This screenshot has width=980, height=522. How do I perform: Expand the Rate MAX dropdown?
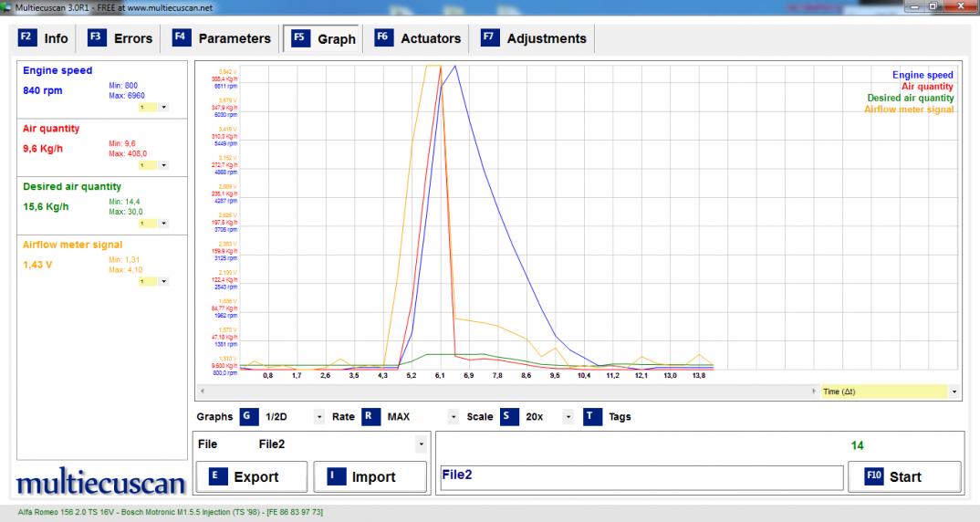pyautogui.click(x=454, y=417)
